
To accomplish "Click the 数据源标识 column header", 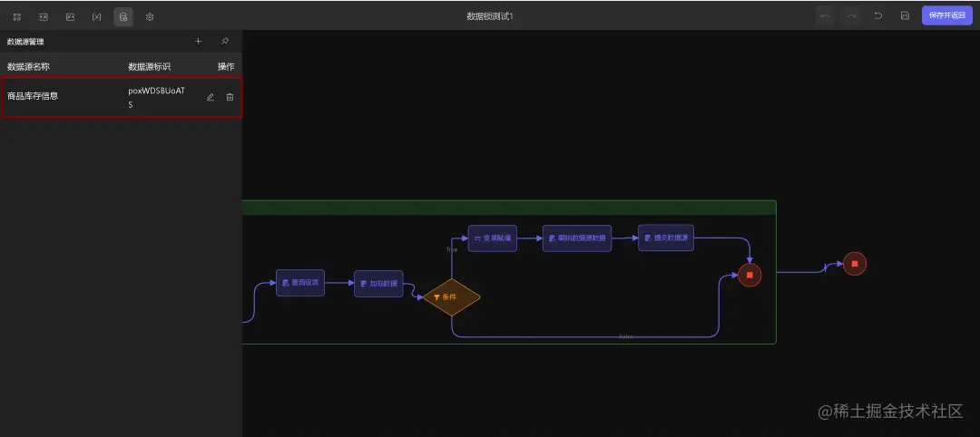I will coord(150,66).
